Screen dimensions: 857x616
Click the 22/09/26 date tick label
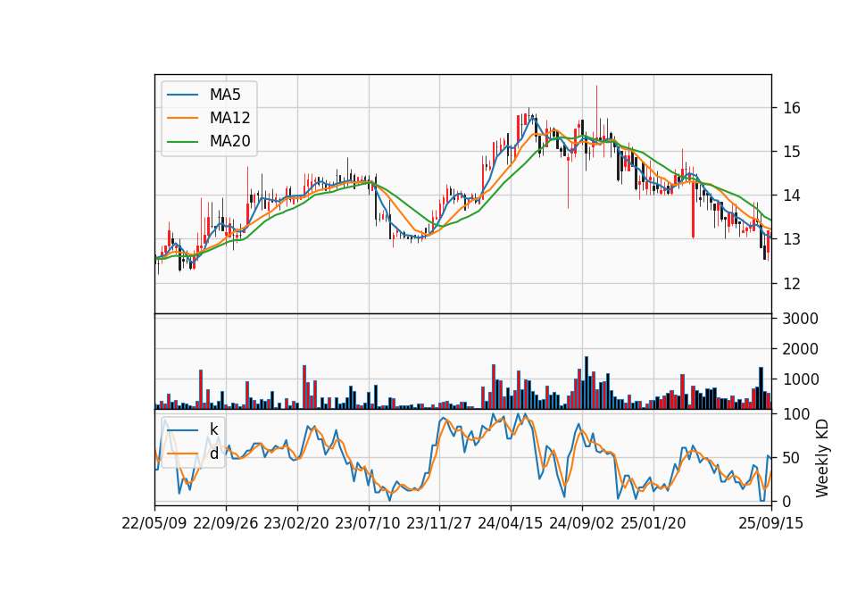tap(226, 523)
